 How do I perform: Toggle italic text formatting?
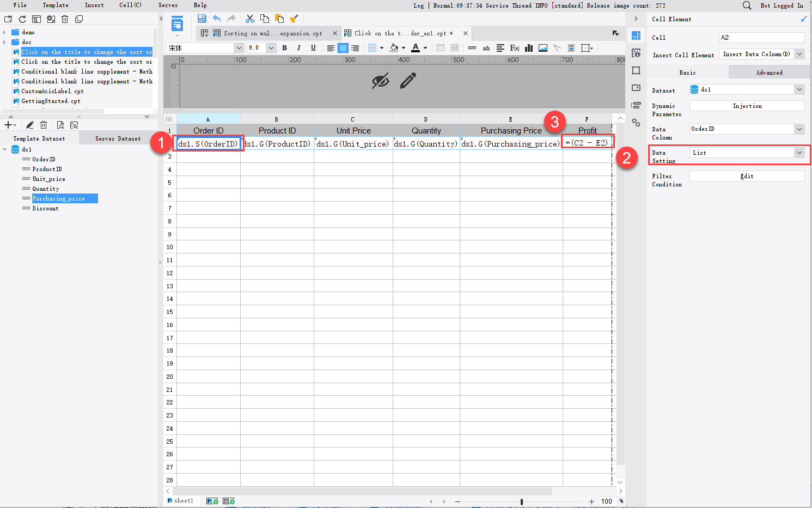pyautogui.click(x=299, y=48)
